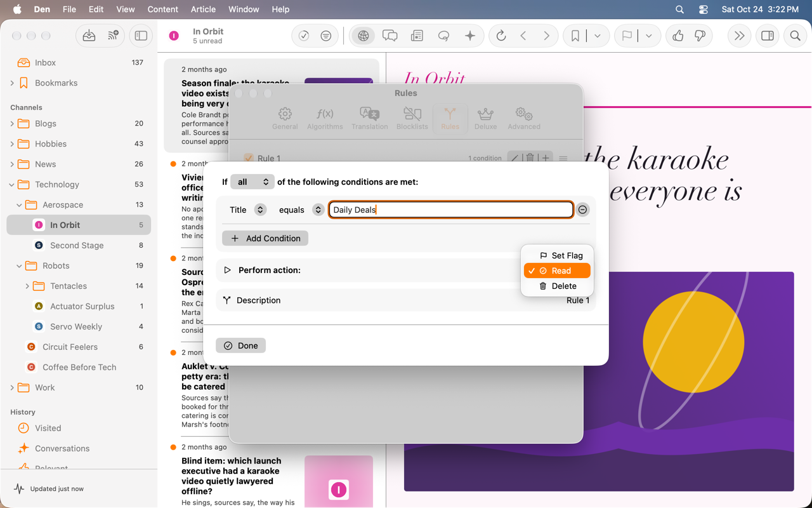
Task: Open the all/any conditions dropdown
Action: point(252,182)
